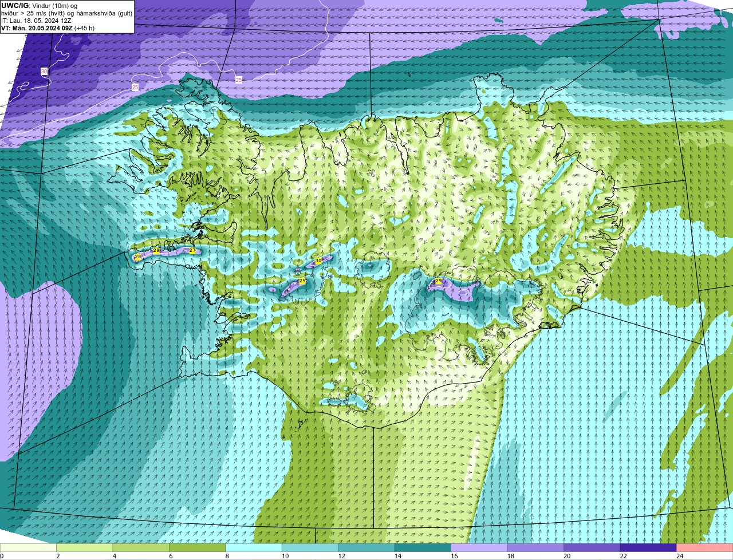733x560 pixels.
Task: Select the 22–24 m/s dark indigo legend swatch
Action: pos(648,547)
